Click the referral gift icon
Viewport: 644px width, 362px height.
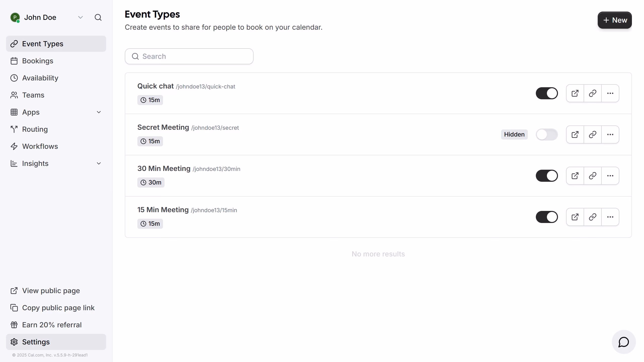coord(14,325)
